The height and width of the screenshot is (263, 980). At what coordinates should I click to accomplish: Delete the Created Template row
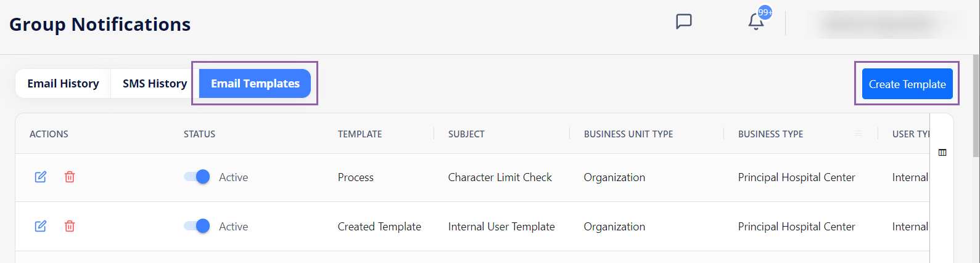pyautogui.click(x=70, y=226)
